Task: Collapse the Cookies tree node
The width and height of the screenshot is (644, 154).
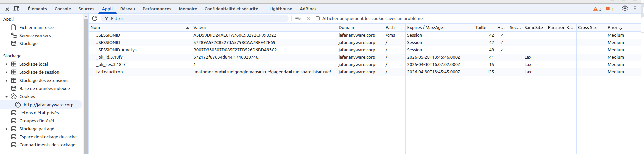Action: click(6, 96)
